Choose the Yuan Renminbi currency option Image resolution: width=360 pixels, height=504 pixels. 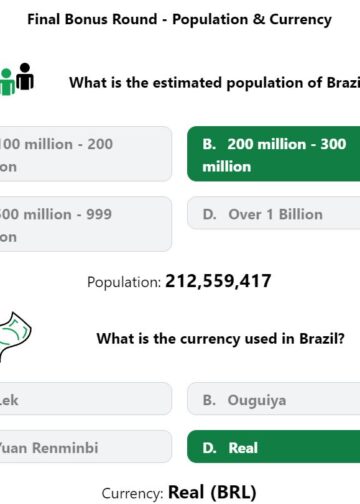[x=86, y=447]
